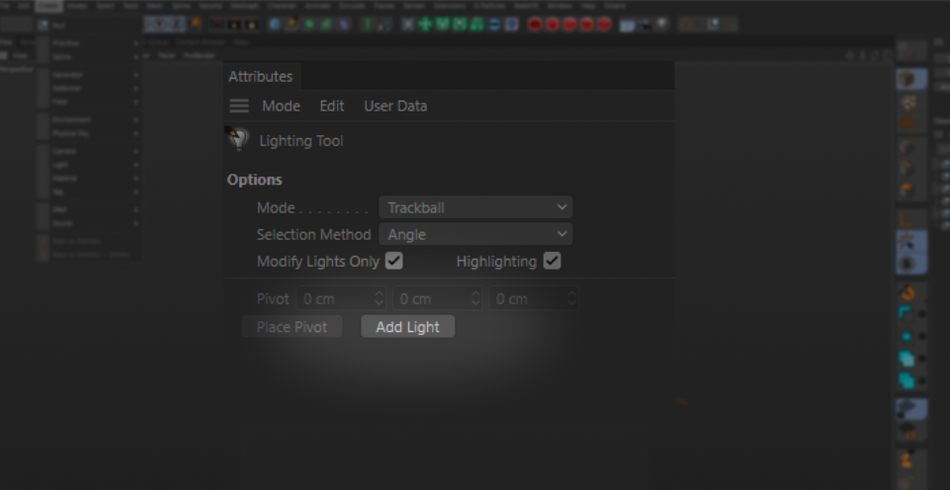Click the Place Pivot button

[x=292, y=326]
